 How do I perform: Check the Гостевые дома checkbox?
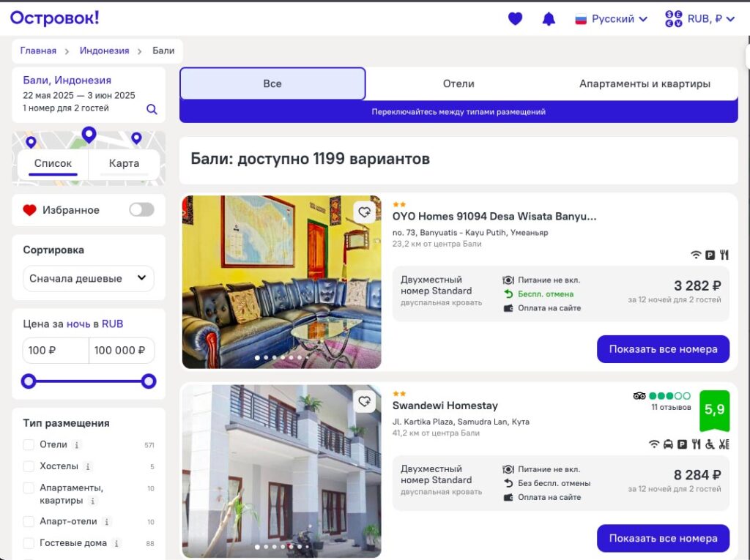tap(29, 542)
